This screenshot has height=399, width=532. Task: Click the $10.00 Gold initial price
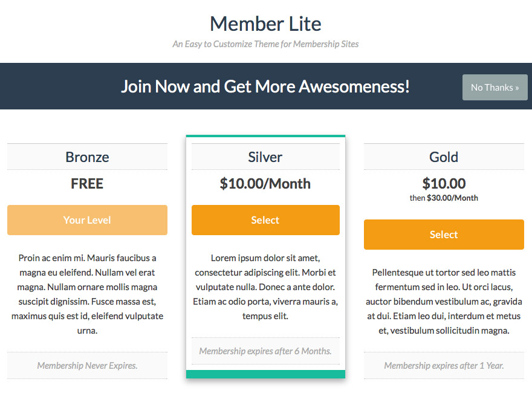click(444, 184)
